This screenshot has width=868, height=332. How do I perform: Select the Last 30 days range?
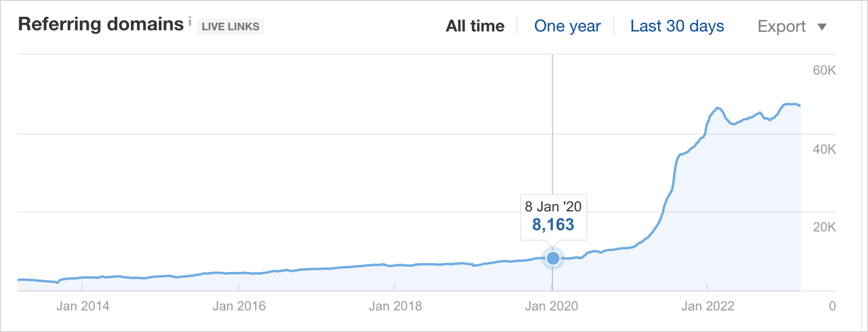pyautogui.click(x=677, y=26)
